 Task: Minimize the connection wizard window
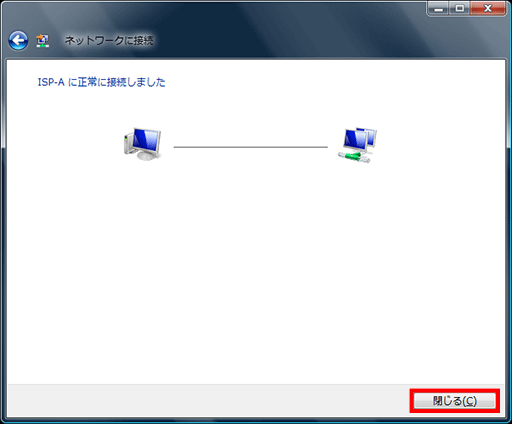[439, 9]
